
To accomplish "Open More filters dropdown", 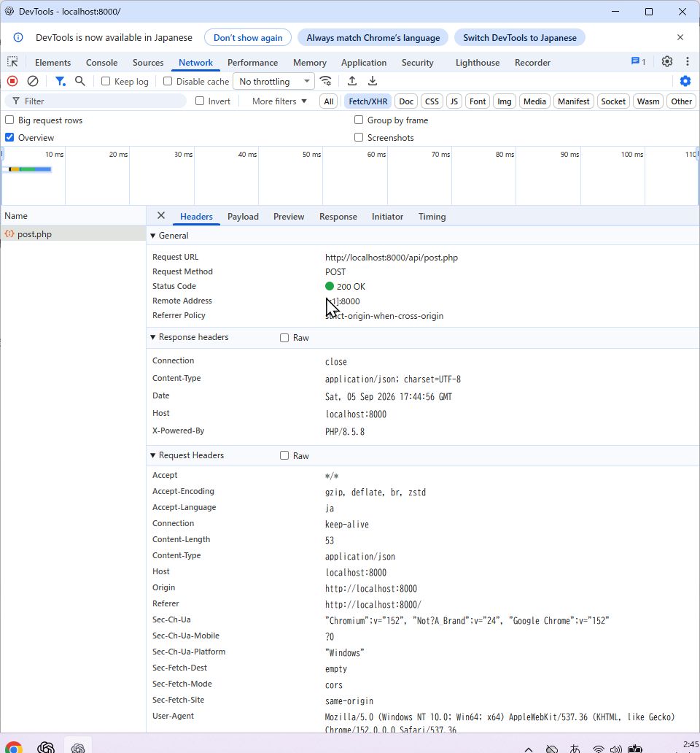I will pyautogui.click(x=279, y=101).
